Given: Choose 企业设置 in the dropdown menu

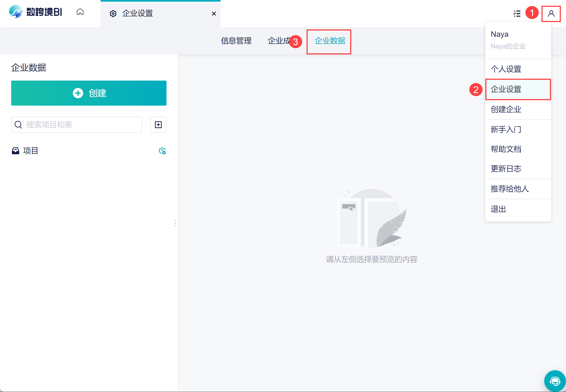Looking at the screenshot, I should coord(506,89).
